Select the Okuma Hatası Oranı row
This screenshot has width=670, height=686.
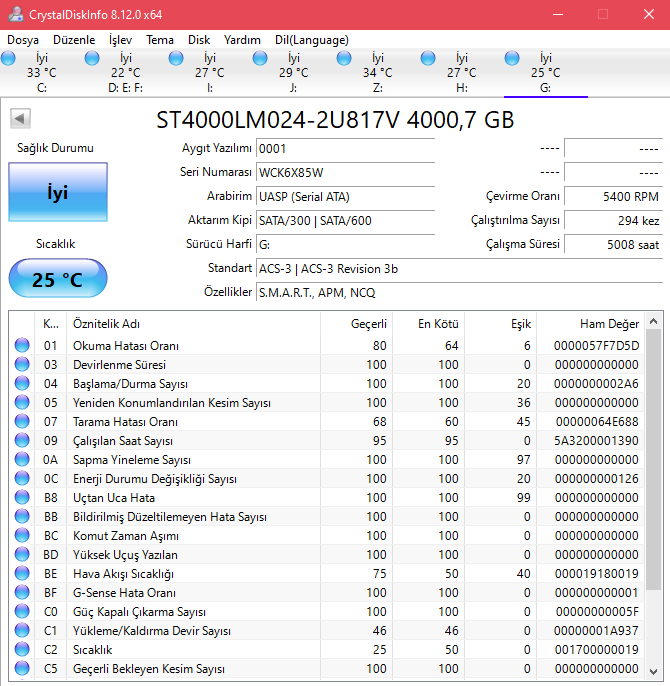pos(326,346)
